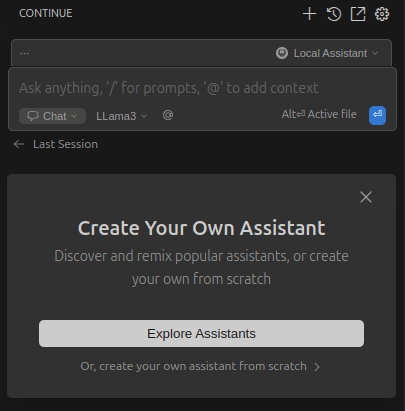405x411 pixels.
Task: Go back to Last Session
Action: (x=56, y=144)
